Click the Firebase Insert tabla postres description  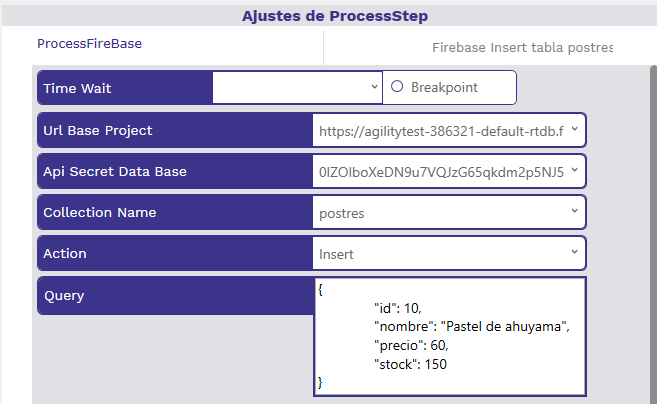(522, 48)
